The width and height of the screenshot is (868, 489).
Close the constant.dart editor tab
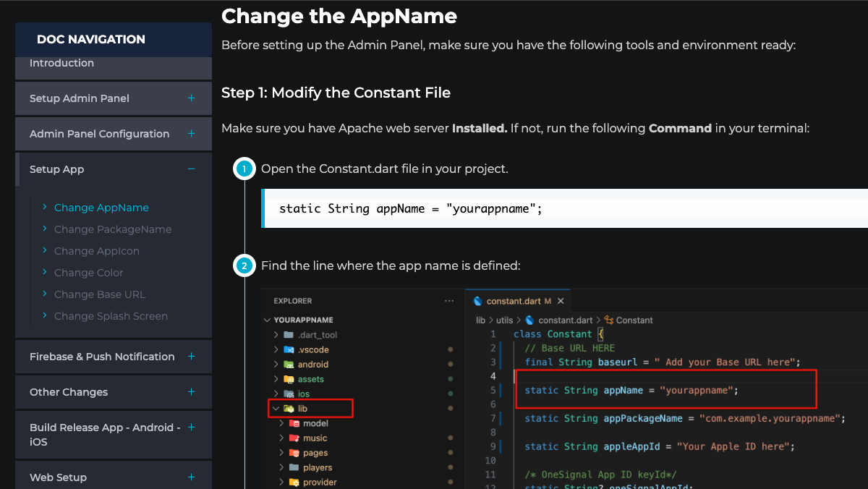pos(561,301)
